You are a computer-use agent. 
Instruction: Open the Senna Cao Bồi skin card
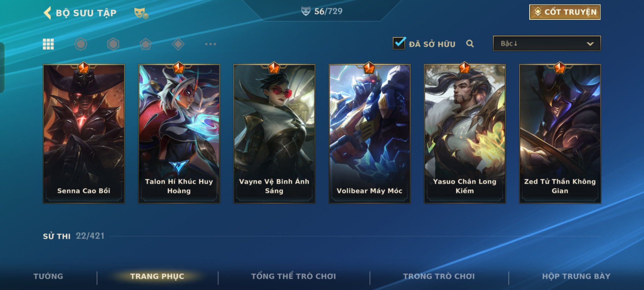[84, 134]
